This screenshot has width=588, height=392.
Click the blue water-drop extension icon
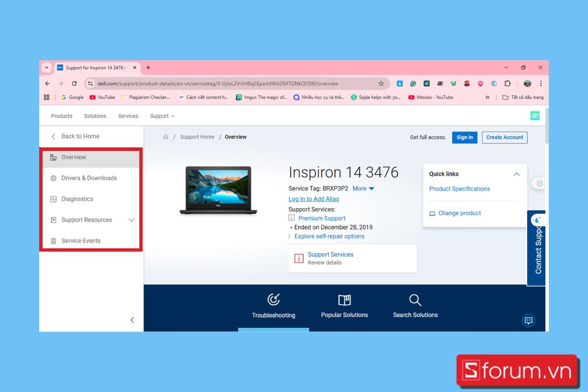[400, 83]
